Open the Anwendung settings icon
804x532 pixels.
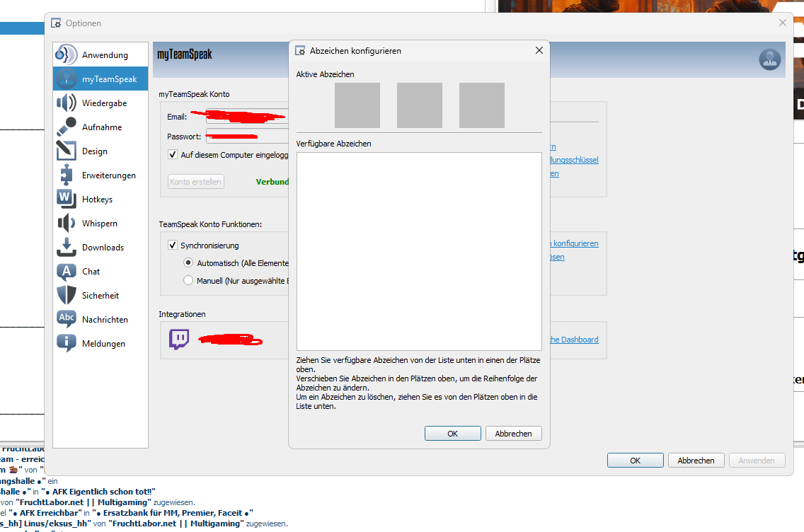(67, 55)
